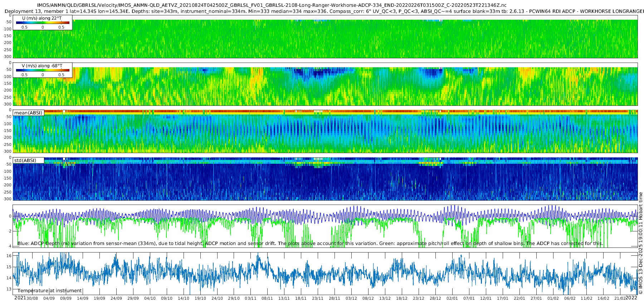The height and width of the screenshot is (304, 644).
Task: Click the 01/02 date tick
Action: click(x=553, y=298)
